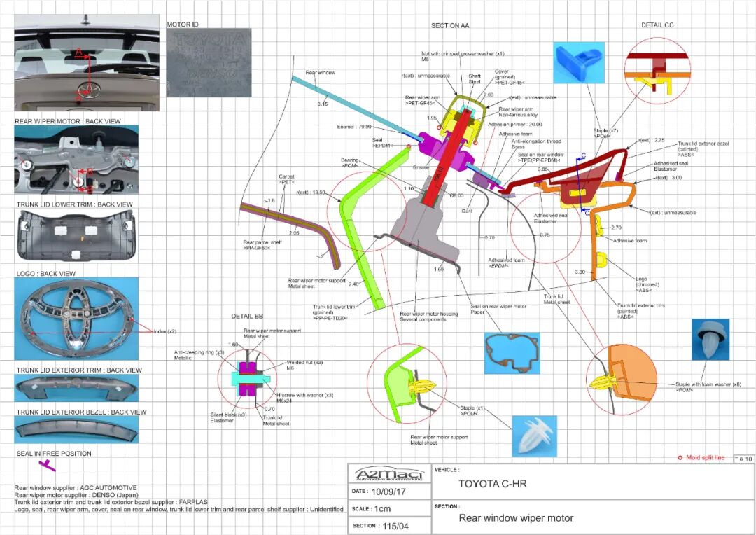Open the blue staple photo

click(x=579, y=62)
